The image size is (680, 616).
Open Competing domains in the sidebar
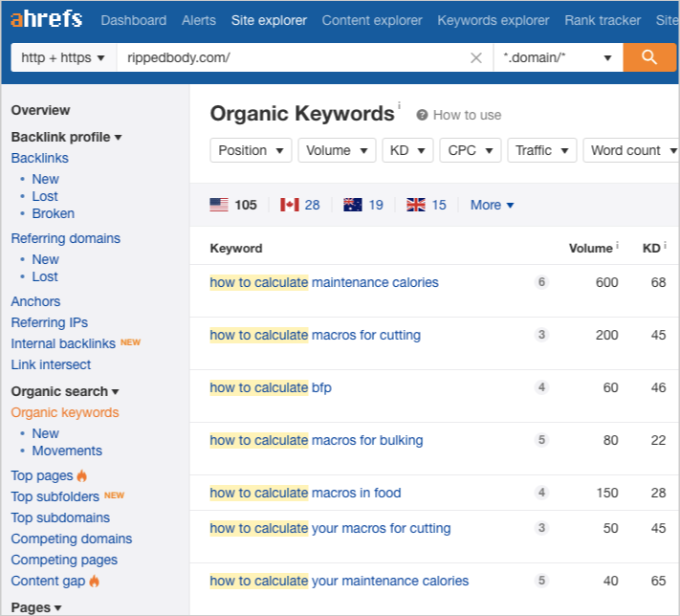point(72,539)
